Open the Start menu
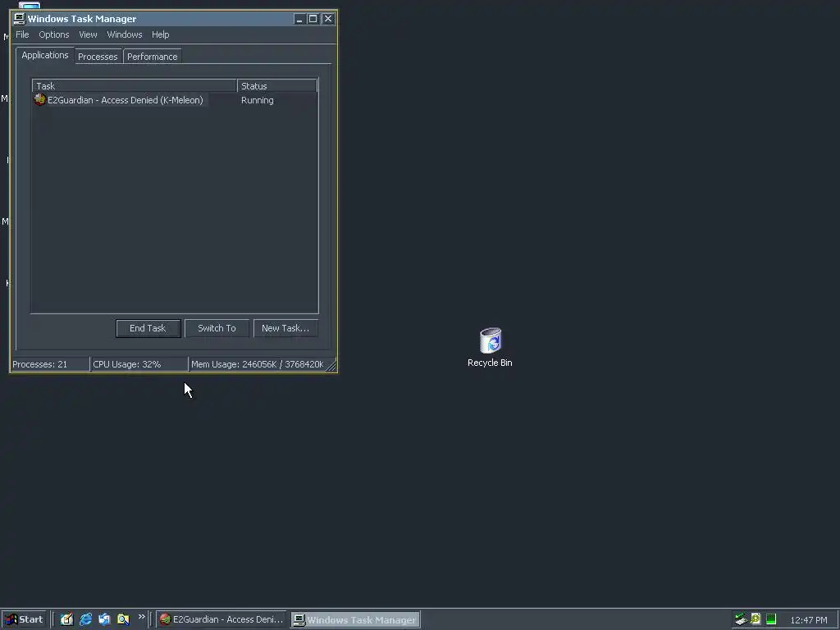The height and width of the screenshot is (630, 840). coord(25,619)
